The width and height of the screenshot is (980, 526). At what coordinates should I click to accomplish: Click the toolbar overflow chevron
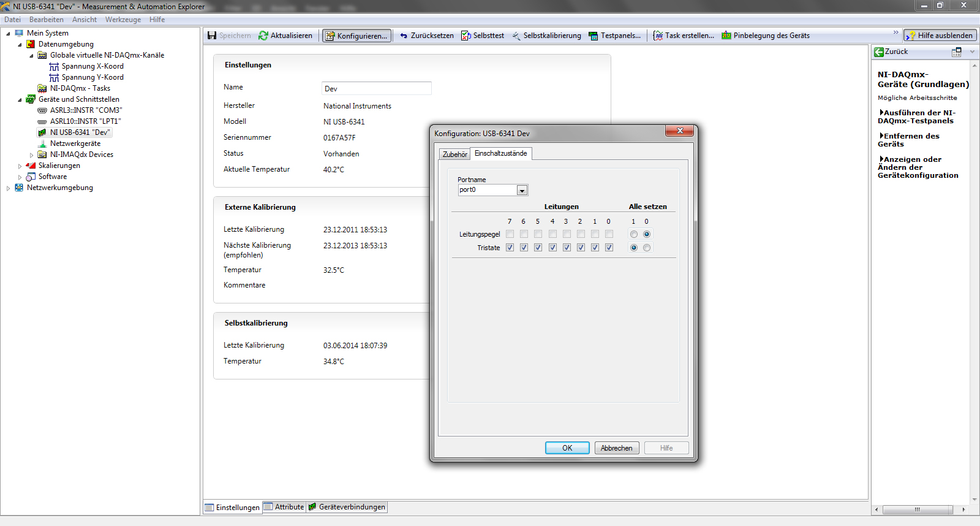point(895,32)
